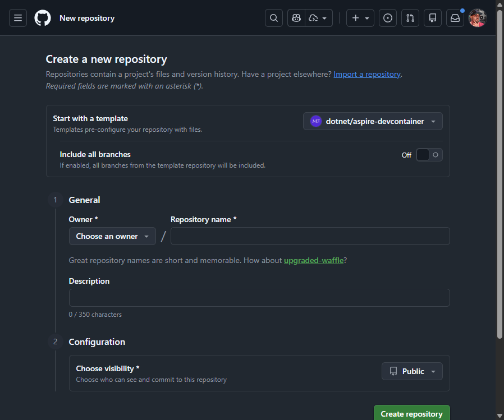Viewport: 504px width, 420px height.
Task: Open the Pull requests icon
Action: point(410,17)
